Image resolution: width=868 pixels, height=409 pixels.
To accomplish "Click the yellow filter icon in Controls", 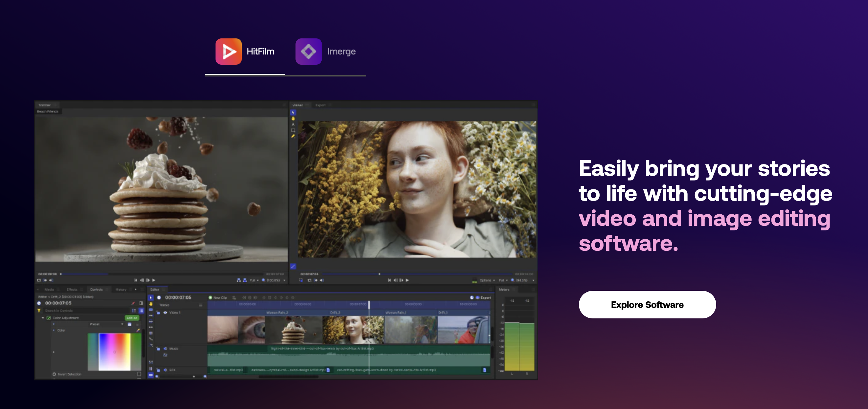I will pos(39,311).
